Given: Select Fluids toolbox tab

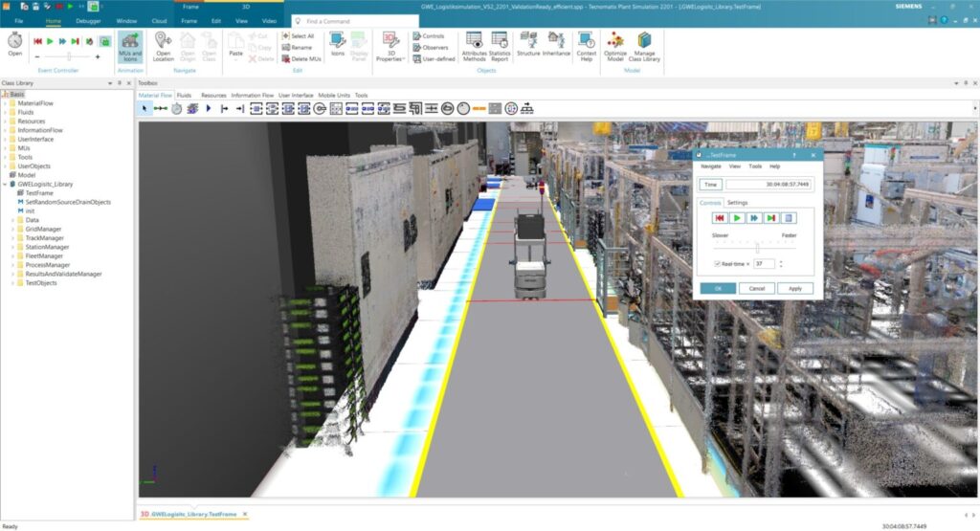Looking at the screenshot, I should point(184,95).
